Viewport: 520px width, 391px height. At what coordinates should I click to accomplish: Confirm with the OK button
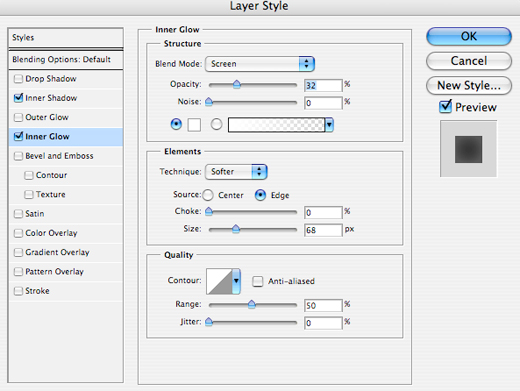coord(469,36)
